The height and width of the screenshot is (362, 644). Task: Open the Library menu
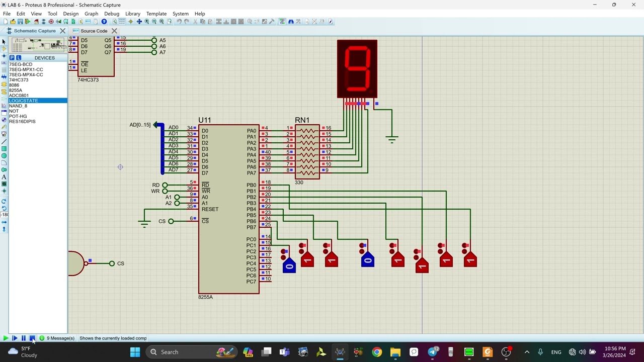tap(132, 14)
